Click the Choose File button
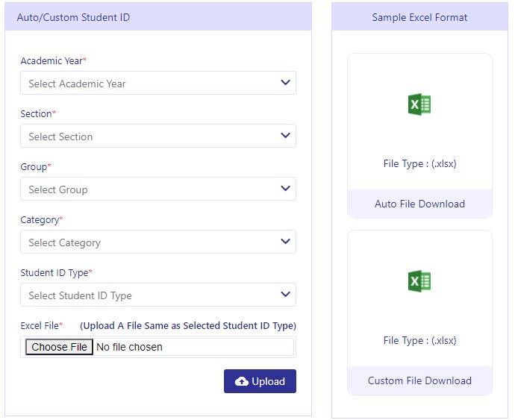518x420 pixels. 59,347
